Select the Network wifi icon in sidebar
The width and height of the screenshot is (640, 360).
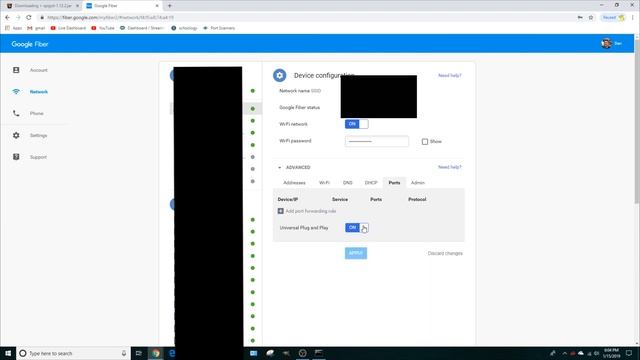tap(16, 92)
